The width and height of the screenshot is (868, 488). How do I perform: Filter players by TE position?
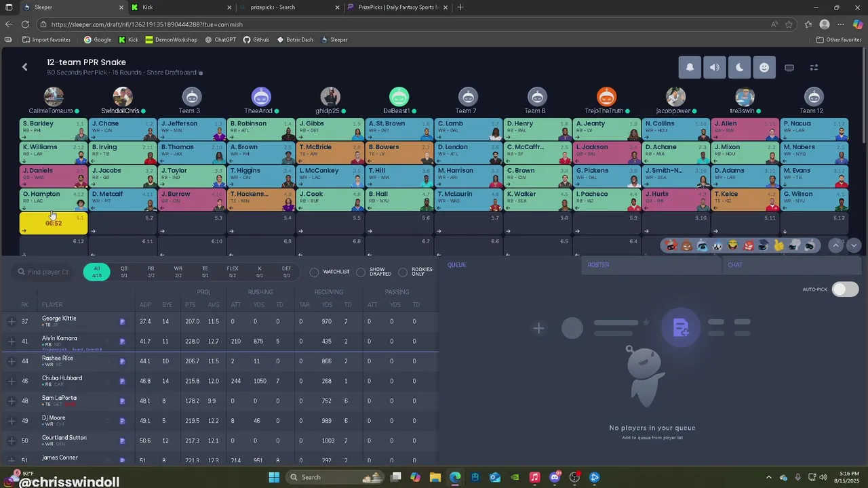205,272
